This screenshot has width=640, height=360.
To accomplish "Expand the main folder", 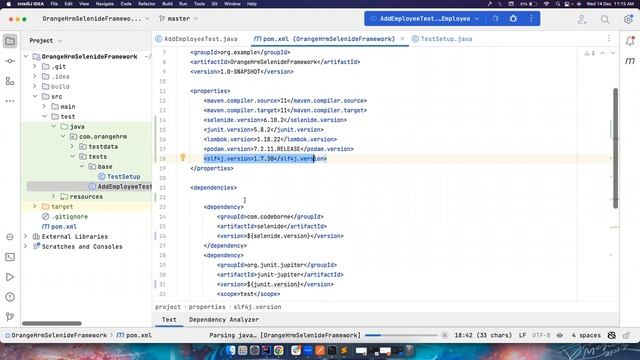I will tap(44, 107).
